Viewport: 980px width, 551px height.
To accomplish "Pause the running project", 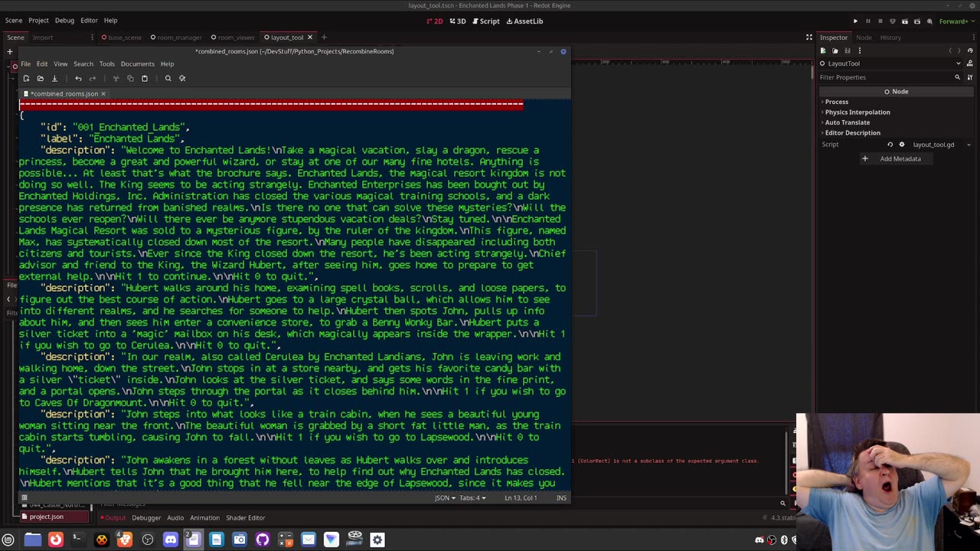I will point(867,21).
